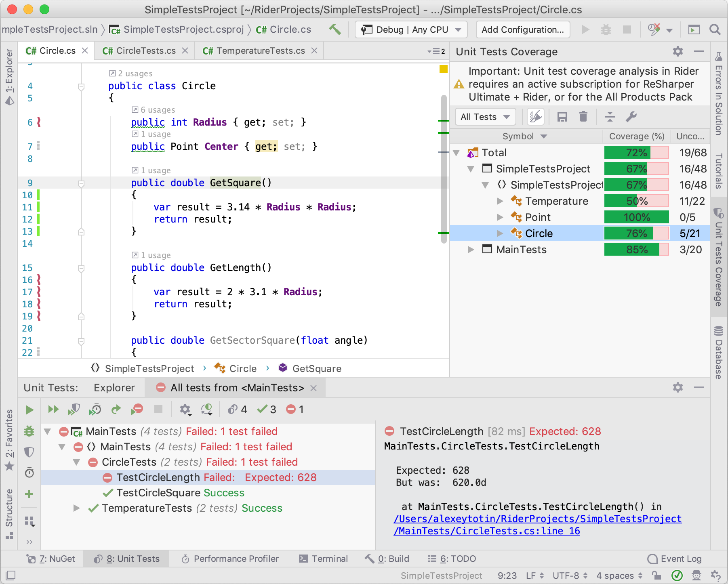Expand the MainTests coverage row
This screenshot has height=584, width=728.
click(x=471, y=249)
